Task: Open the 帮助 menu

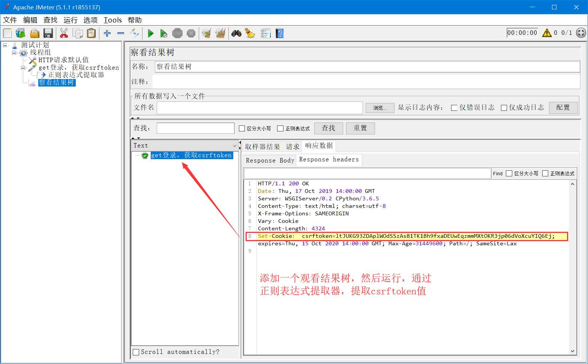Action: pyautogui.click(x=135, y=20)
